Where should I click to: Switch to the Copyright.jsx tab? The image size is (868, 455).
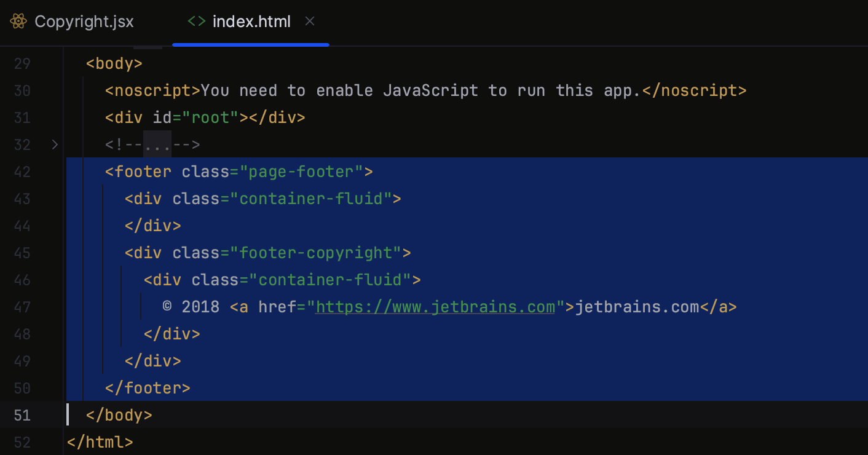click(x=84, y=21)
